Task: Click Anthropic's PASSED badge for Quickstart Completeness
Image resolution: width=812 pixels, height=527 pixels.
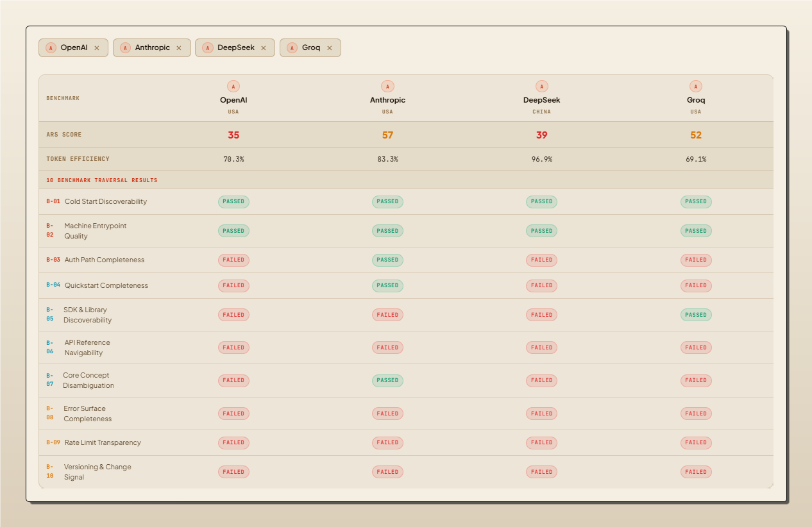Action: click(387, 285)
